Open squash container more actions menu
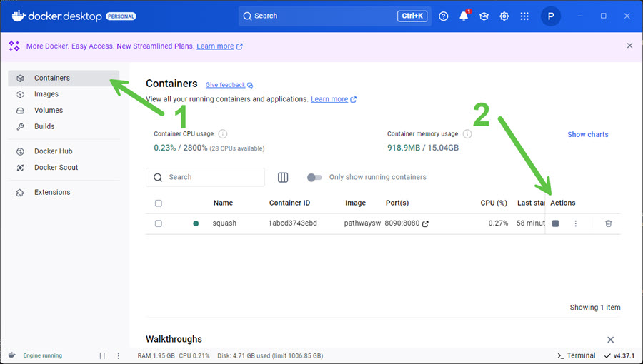 (x=575, y=223)
